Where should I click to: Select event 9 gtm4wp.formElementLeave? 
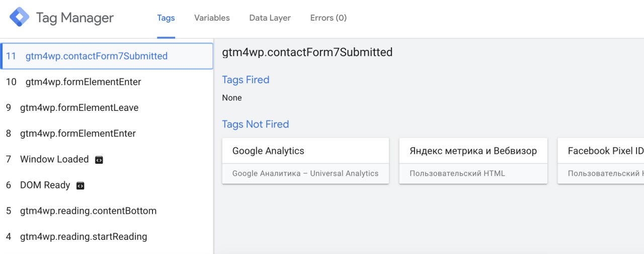tap(107, 108)
